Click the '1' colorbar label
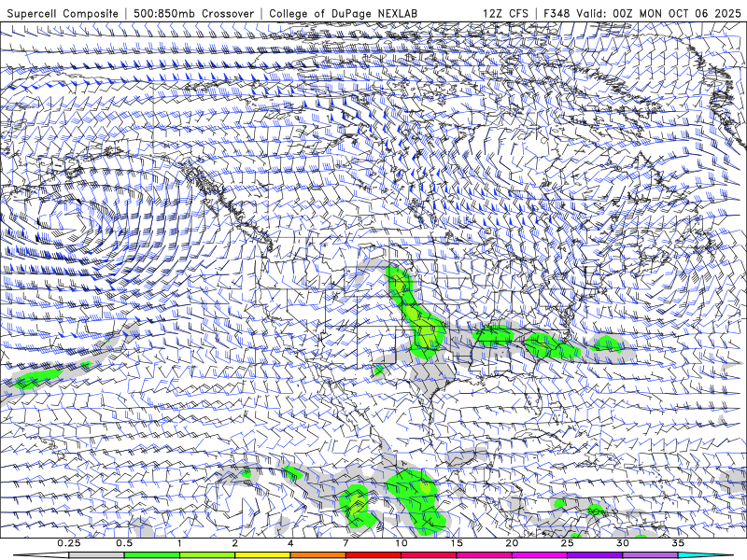The width and height of the screenshot is (747, 560). click(179, 543)
